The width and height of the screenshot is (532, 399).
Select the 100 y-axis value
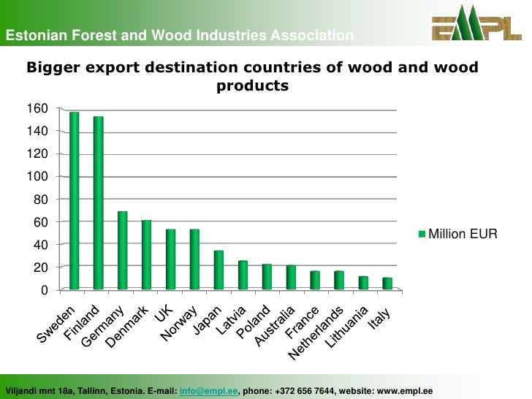(37, 176)
